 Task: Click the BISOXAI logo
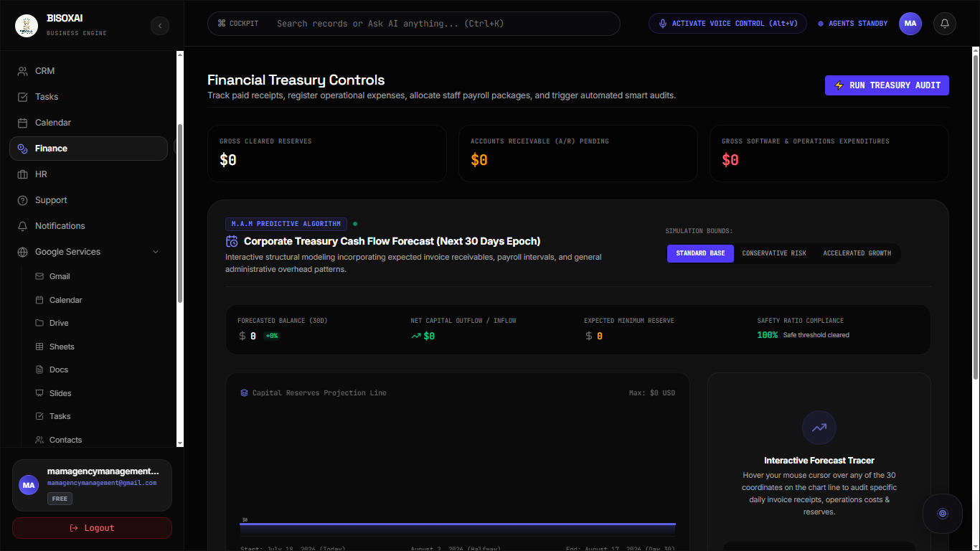[x=27, y=26]
